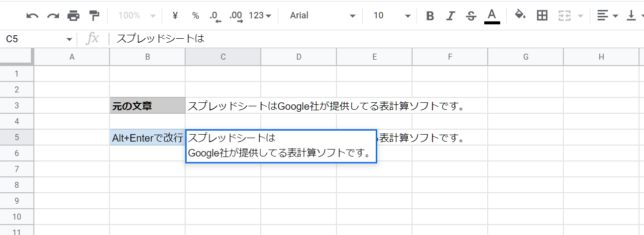Open horizontal align dropdown
The image size is (644, 235).
point(607,15)
